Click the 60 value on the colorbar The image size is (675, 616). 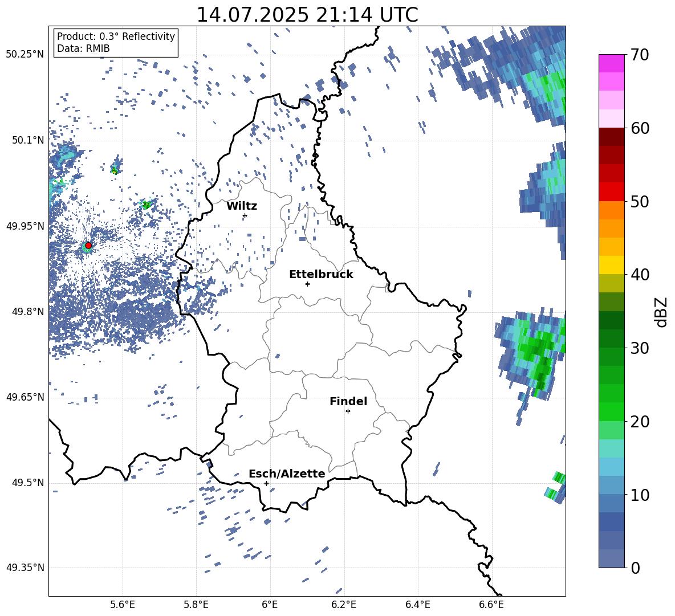(640, 128)
